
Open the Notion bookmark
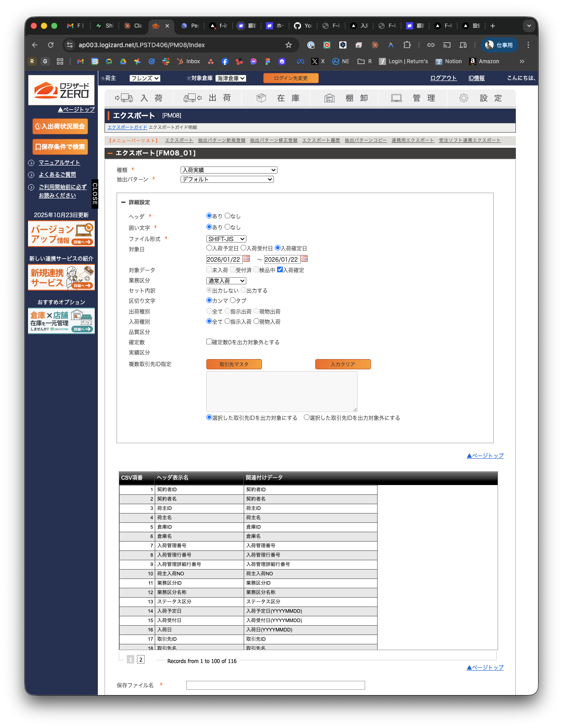click(449, 61)
